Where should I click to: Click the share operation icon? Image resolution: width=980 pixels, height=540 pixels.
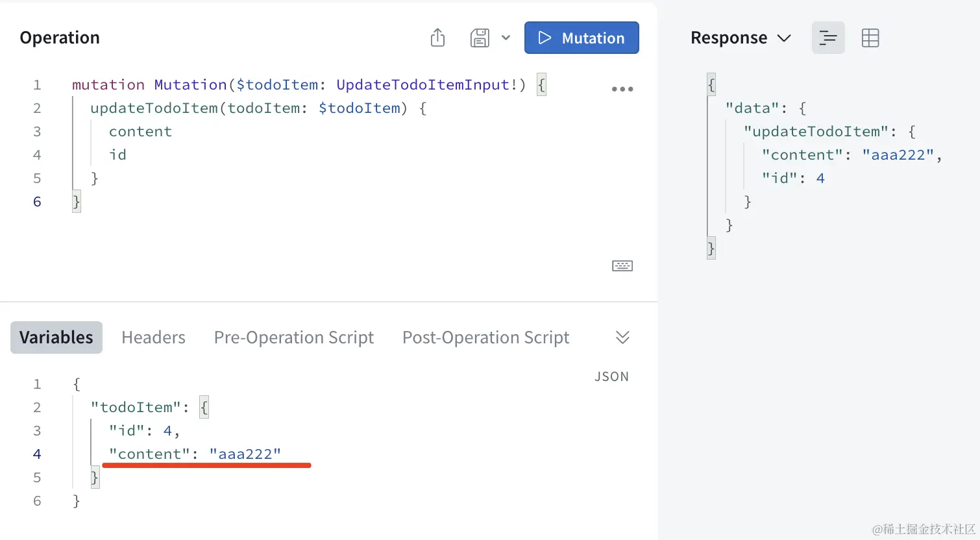pos(438,38)
